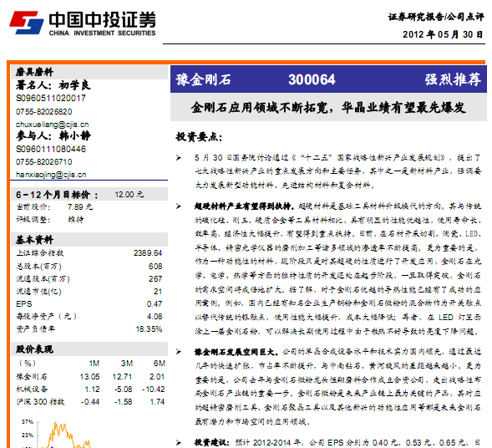The width and height of the screenshot is (492, 448).
Task: Click phone number '0755-82026820'
Action: click(44, 111)
